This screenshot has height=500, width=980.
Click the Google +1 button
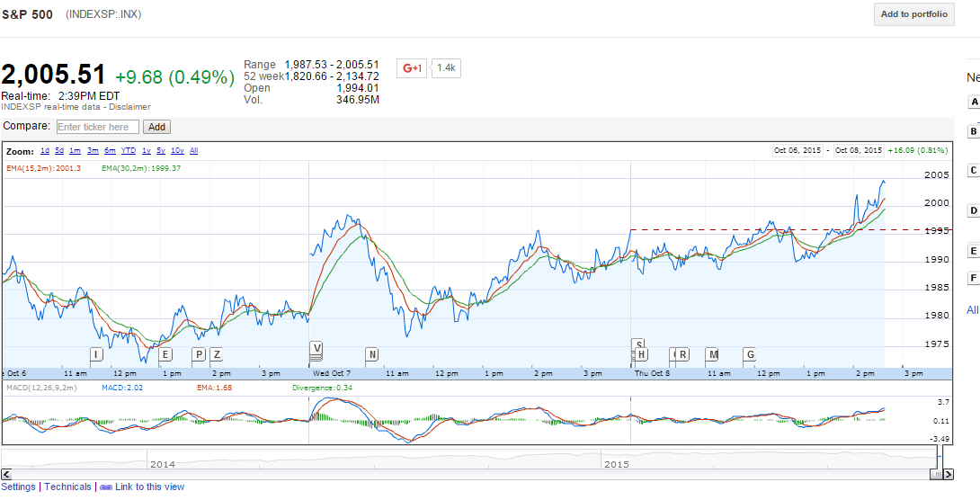point(412,68)
